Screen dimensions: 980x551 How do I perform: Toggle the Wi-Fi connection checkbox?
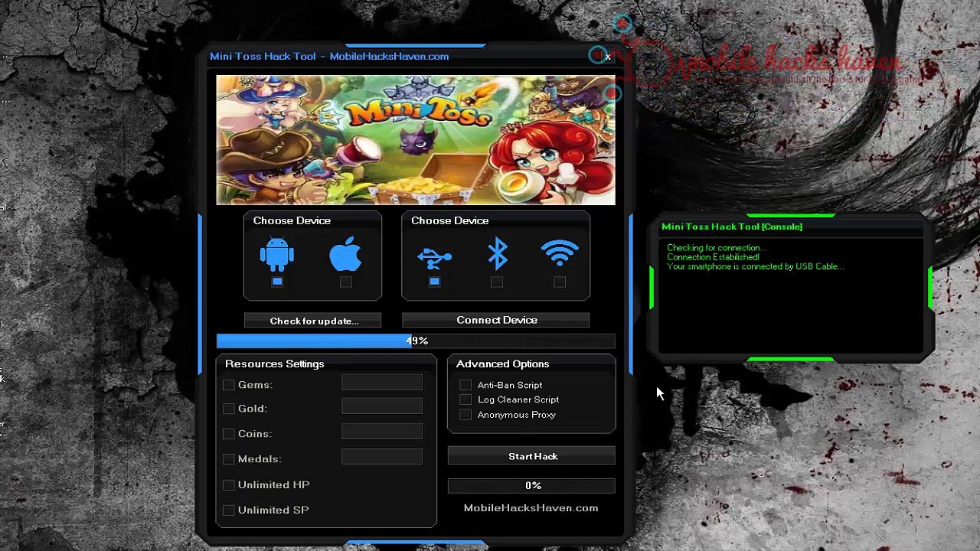tap(560, 282)
